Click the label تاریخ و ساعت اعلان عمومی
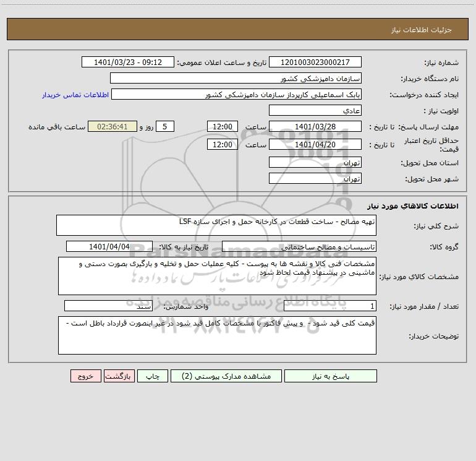This screenshot has width=476, height=461. (222, 62)
